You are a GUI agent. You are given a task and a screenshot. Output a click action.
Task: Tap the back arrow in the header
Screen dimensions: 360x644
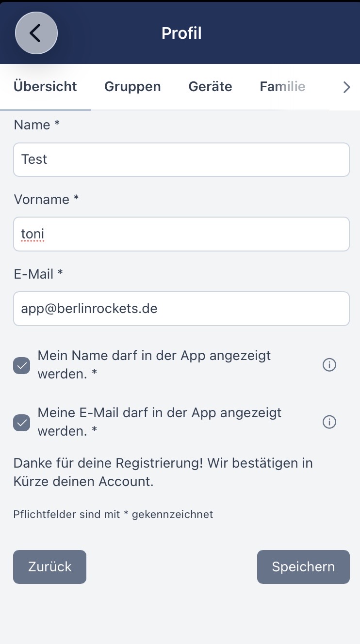36,33
